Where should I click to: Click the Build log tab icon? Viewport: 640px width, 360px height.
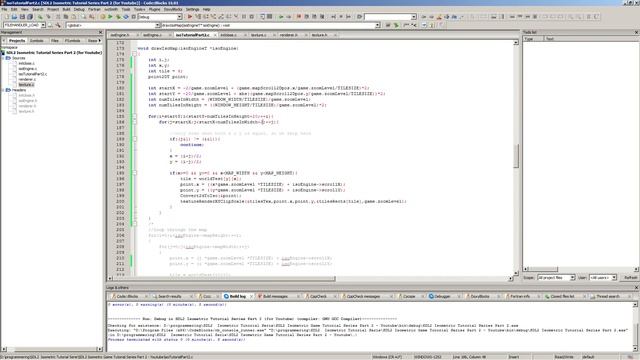click(x=226, y=296)
